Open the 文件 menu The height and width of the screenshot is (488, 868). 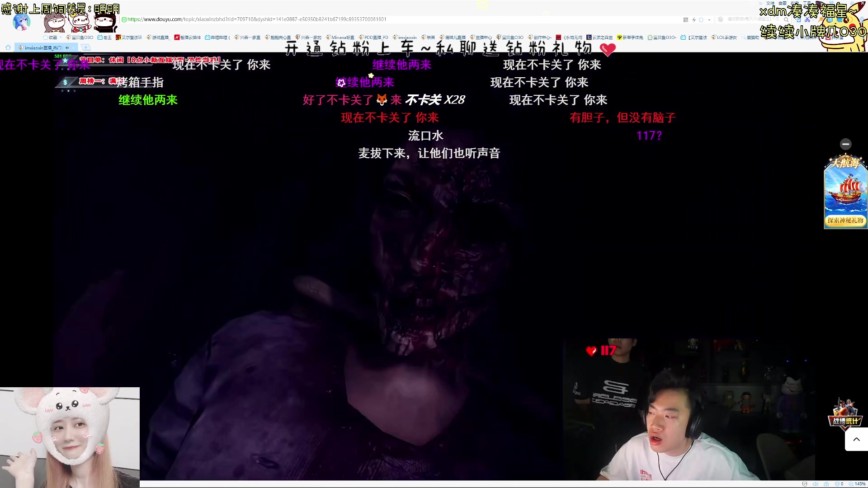(x=770, y=3)
